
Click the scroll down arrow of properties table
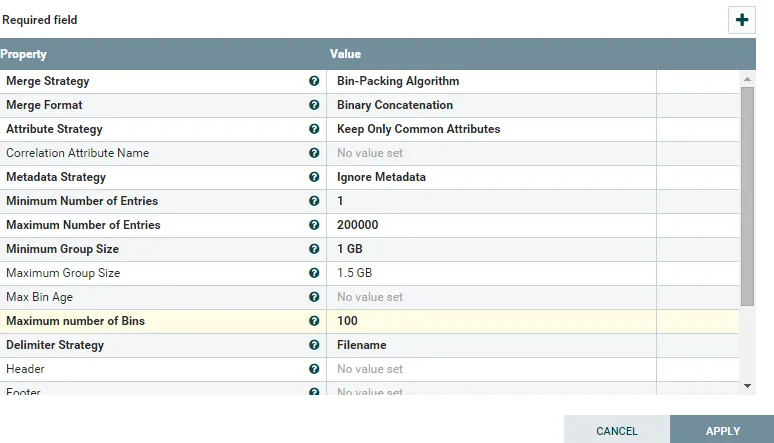pyautogui.click(x=747, y=385)
